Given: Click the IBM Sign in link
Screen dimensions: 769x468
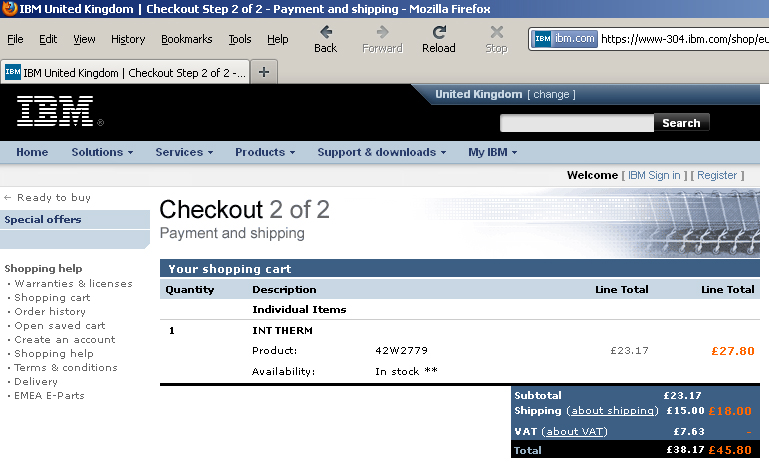Looking at the screenshot, I should (x=654, y=175).
